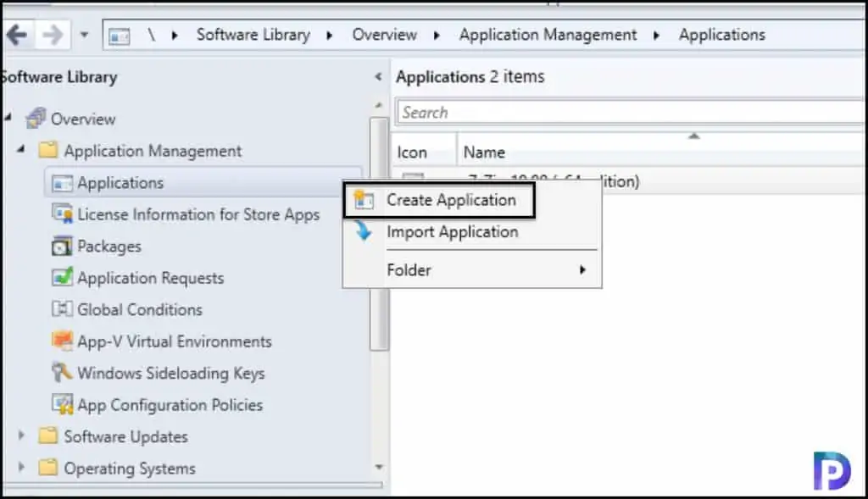
Task: Click the Windows Sideloading Keys icon
Action: tap(62, 372)
